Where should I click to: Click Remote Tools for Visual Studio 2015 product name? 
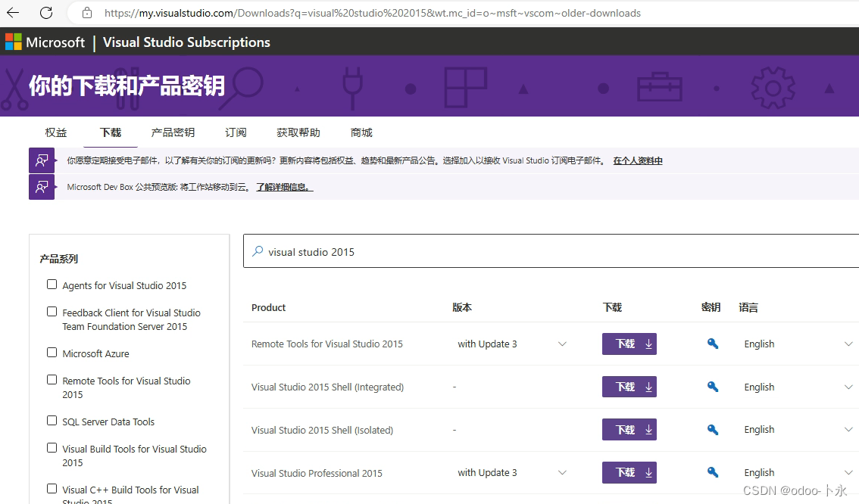click(327, 344)
